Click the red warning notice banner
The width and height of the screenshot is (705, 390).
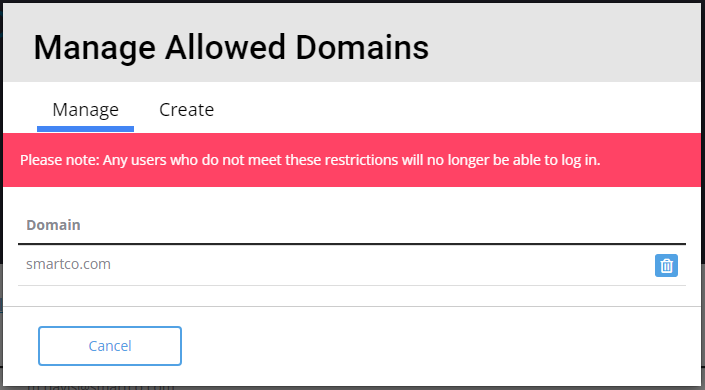coord(352,160)
